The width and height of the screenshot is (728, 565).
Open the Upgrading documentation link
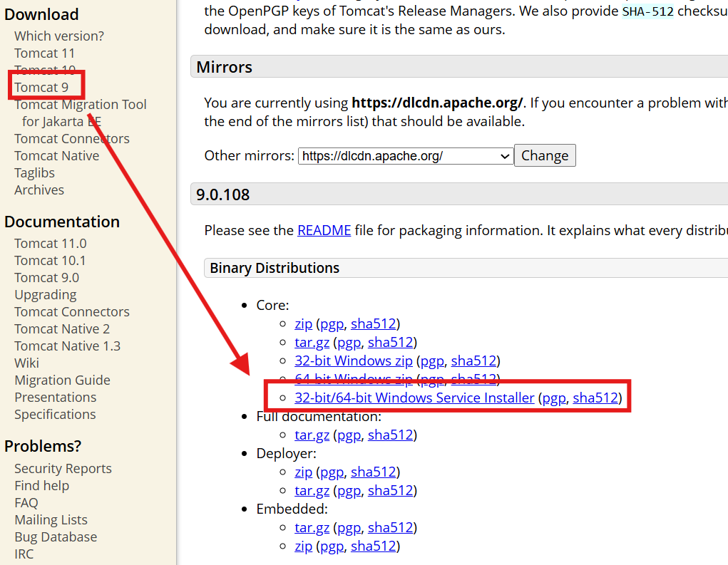click(x=46, y=295)
